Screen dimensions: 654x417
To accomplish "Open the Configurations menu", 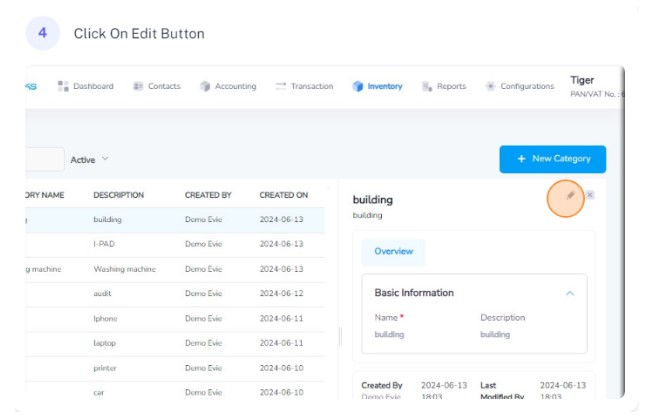I will (x=520, y=86).
